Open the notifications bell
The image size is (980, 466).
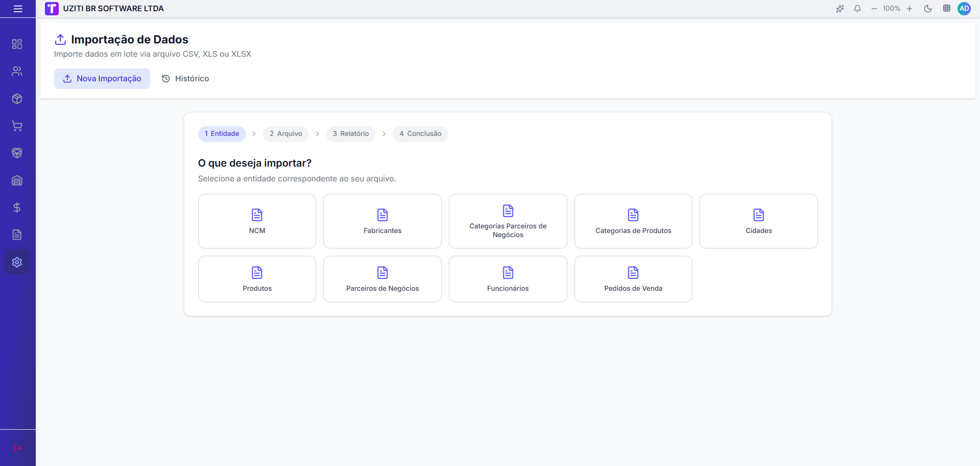pos(857,9)
